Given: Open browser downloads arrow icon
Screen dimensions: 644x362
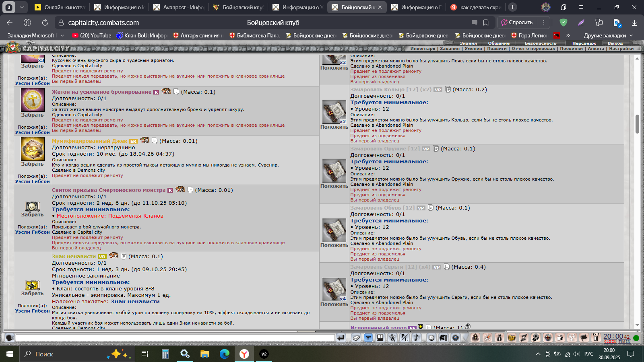Looking at the screenshot, I should [634, 23].
